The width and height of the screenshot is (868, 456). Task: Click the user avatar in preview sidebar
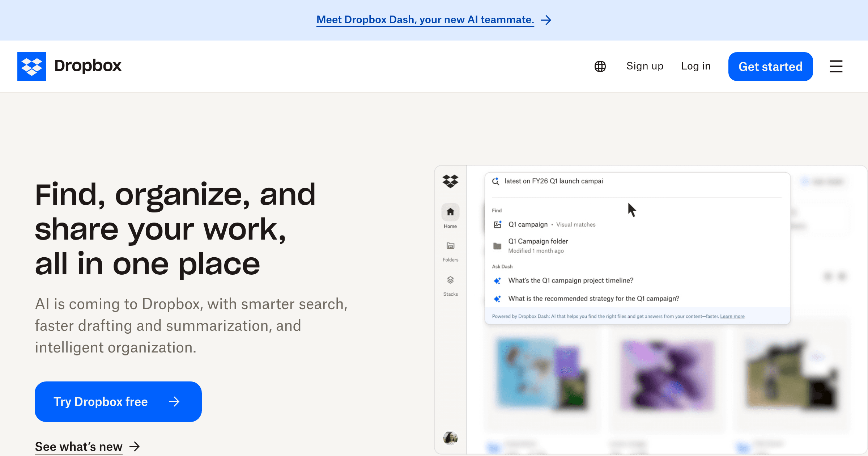(450, 438)
